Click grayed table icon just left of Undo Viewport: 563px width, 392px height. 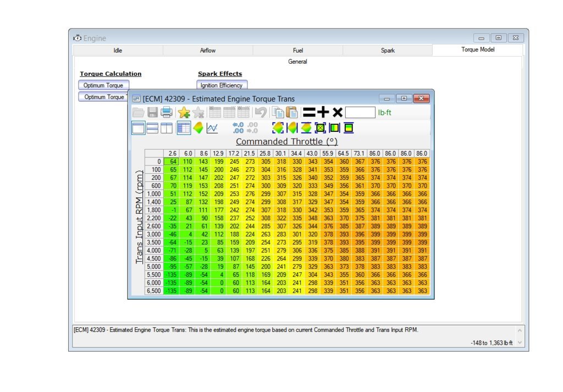pyautogui.click(x=243, y=112)
